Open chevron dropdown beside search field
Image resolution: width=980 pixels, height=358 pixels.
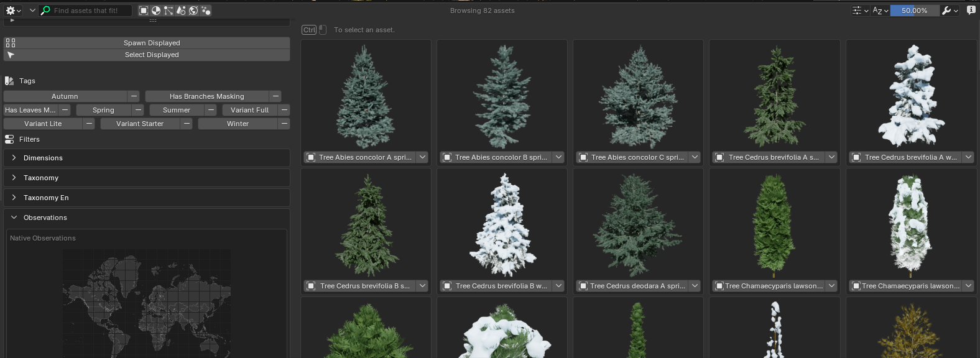click(32, 11)
